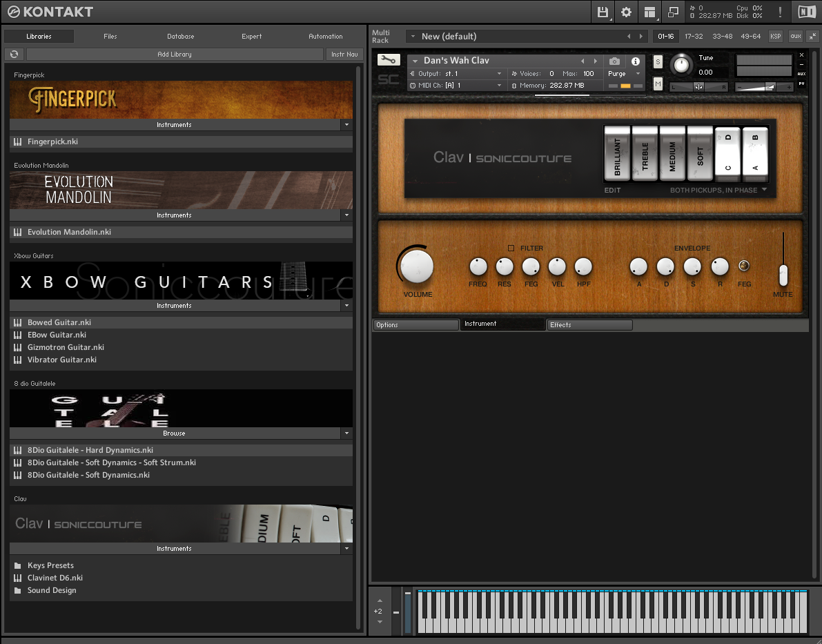The width and height of the screenshot is (822, 644).
Task: Click the Native Instruments logo
Action: [x=806, y=12]
